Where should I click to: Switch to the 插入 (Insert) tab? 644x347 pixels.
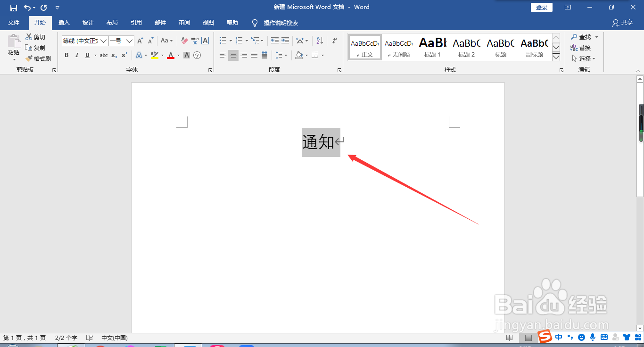tap(64, 23)
